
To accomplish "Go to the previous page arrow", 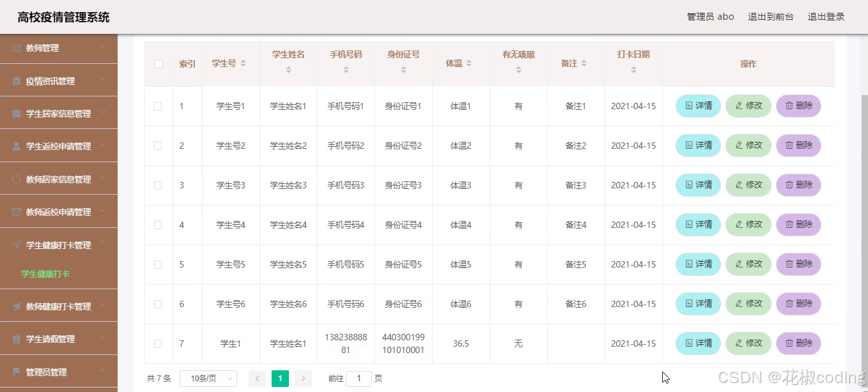I will (x=257, y=379).
